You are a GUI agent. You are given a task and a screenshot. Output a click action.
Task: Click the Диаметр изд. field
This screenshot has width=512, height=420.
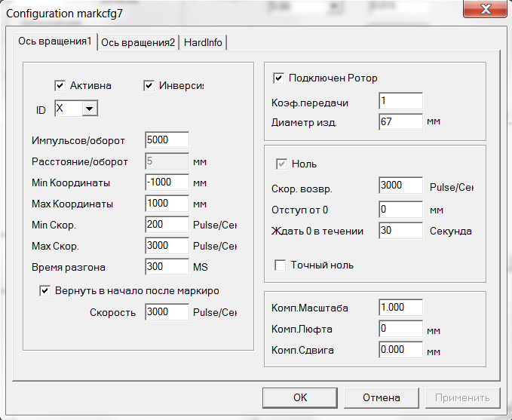[400, 121]
